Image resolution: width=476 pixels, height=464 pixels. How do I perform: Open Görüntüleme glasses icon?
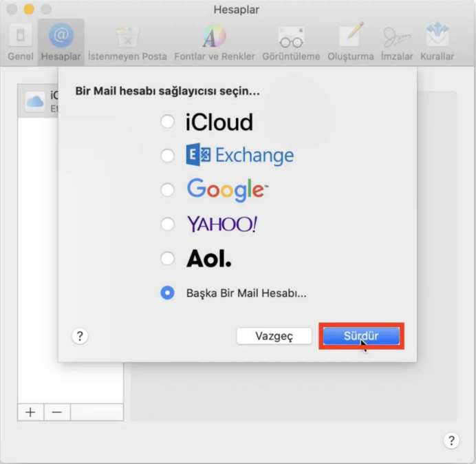[x=291, y=37]
